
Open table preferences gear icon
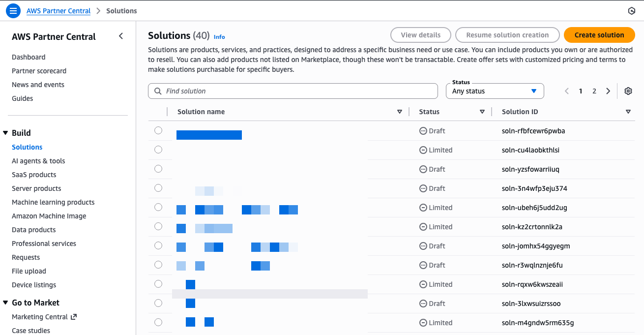coord(628,91)
